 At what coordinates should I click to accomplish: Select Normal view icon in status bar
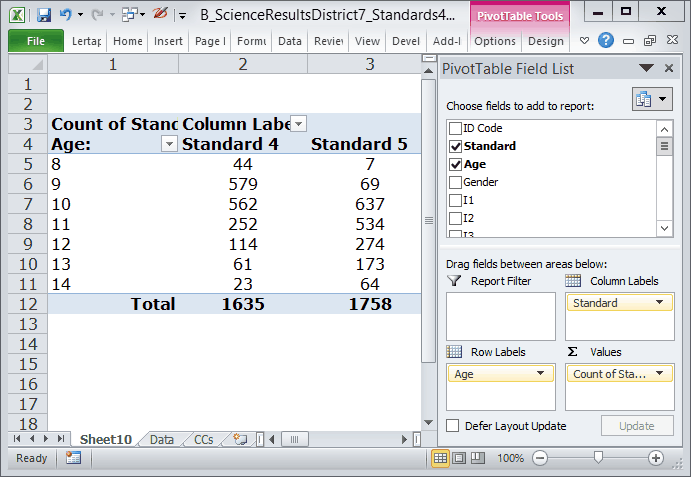(x=440, y=458)
